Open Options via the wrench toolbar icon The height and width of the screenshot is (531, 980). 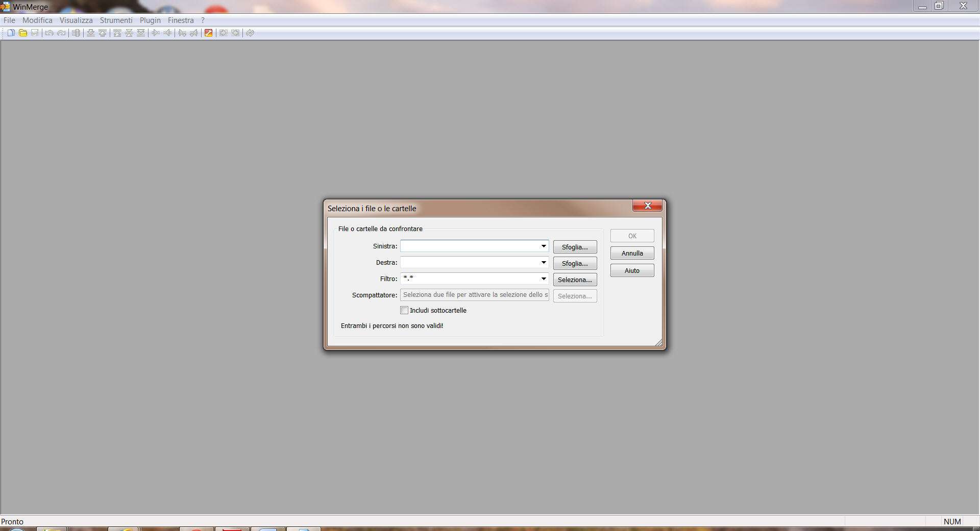pyautogui.click(x=209, y=33)
